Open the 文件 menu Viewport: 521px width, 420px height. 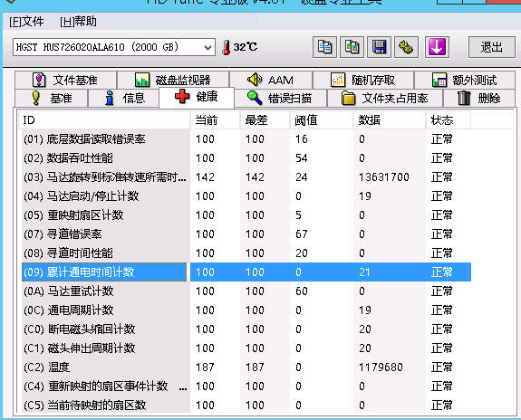pyautogui.click(x=26, y=22)
